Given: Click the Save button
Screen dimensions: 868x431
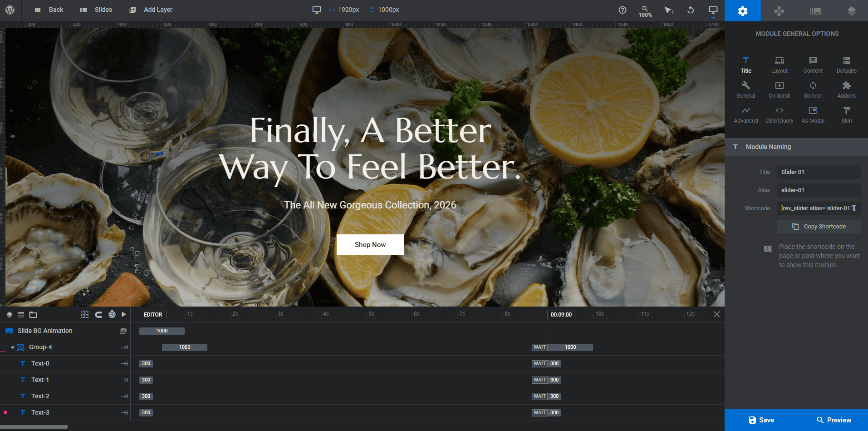Looking at the screenshot, I should (x=761, y=420).
